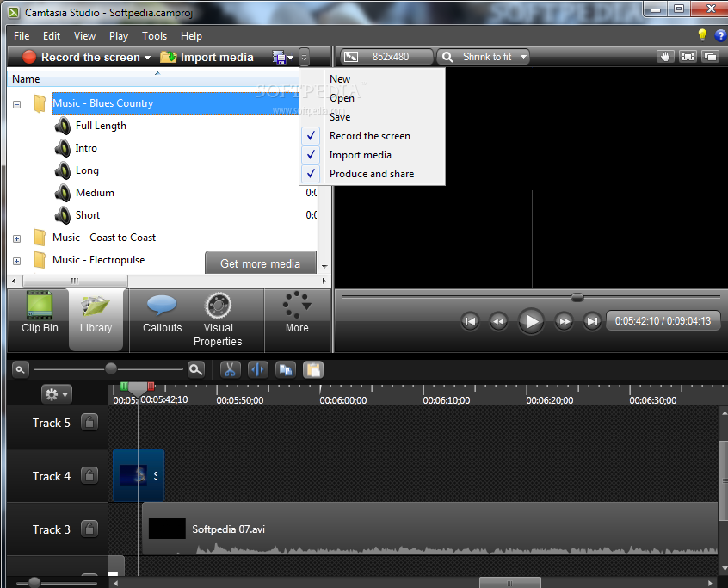Toggle the Track 5 lock
728x588 pixels.
[x=89, y=422]
